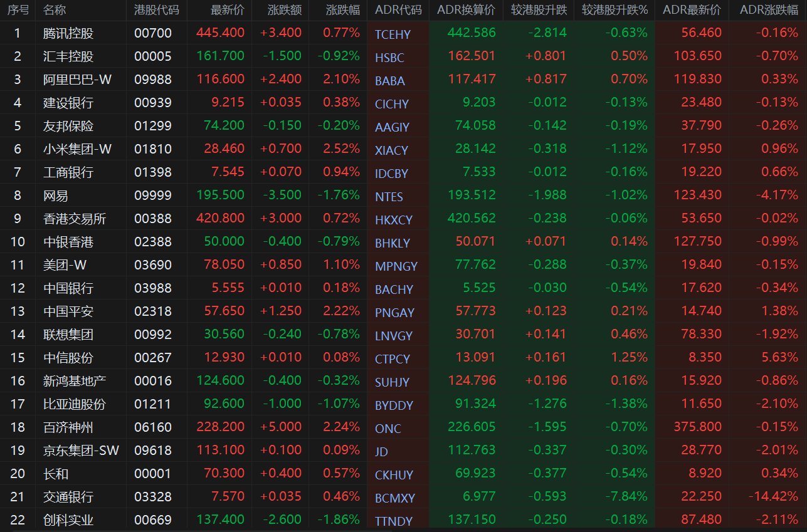Click the JD ADR code
Screen dimensions: 807x532
point(381,452)
